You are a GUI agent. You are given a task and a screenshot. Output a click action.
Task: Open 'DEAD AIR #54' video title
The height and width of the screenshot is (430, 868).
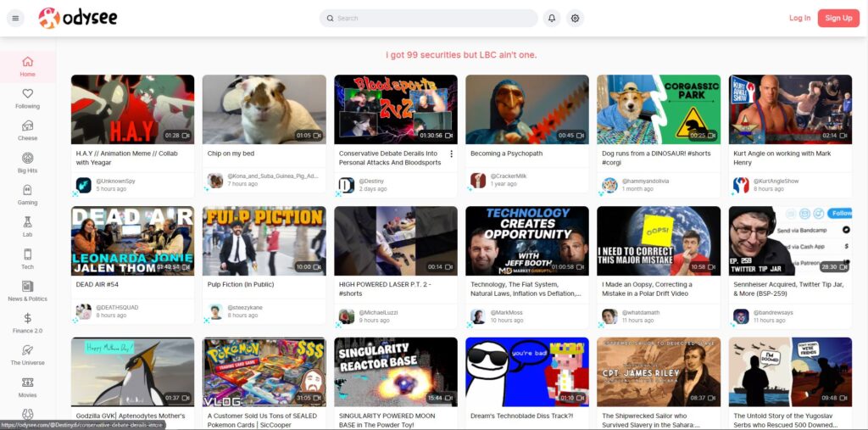point(97,285)
